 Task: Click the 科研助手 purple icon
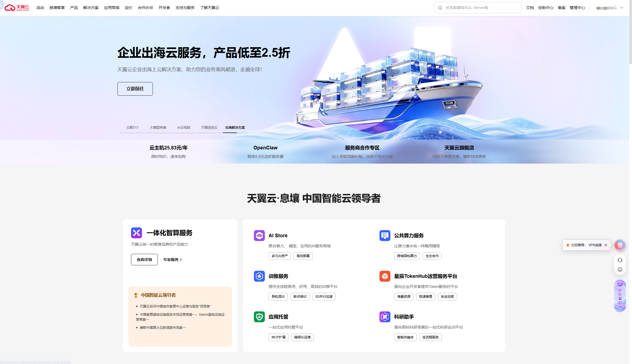pos(385,317)
